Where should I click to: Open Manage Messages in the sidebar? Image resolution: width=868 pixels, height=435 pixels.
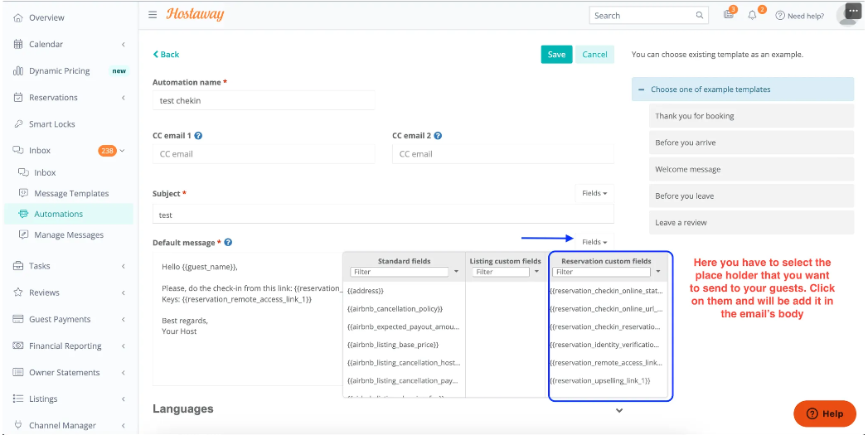[69, 235]
